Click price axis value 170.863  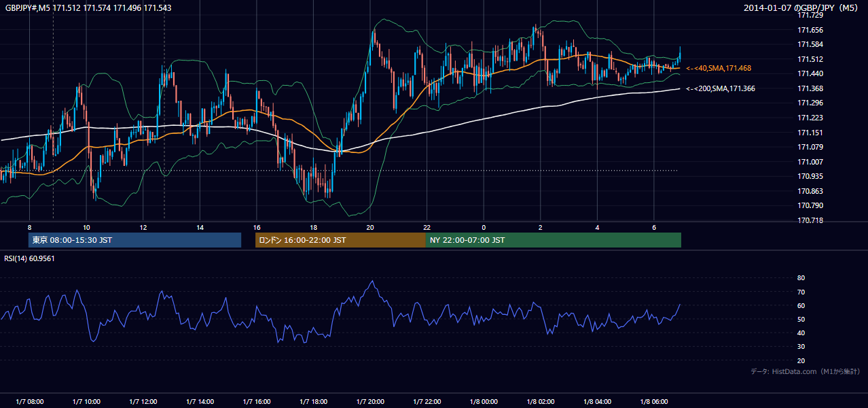coord(810,191)
